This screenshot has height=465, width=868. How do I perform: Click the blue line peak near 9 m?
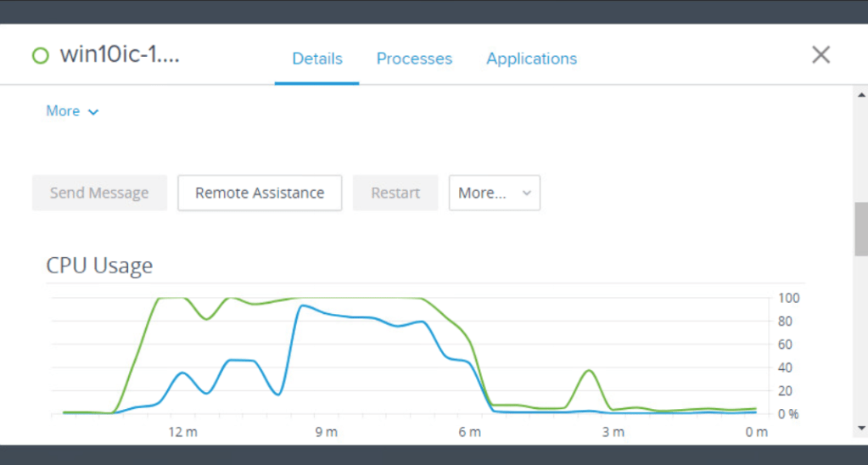click(x=301, y=306)
